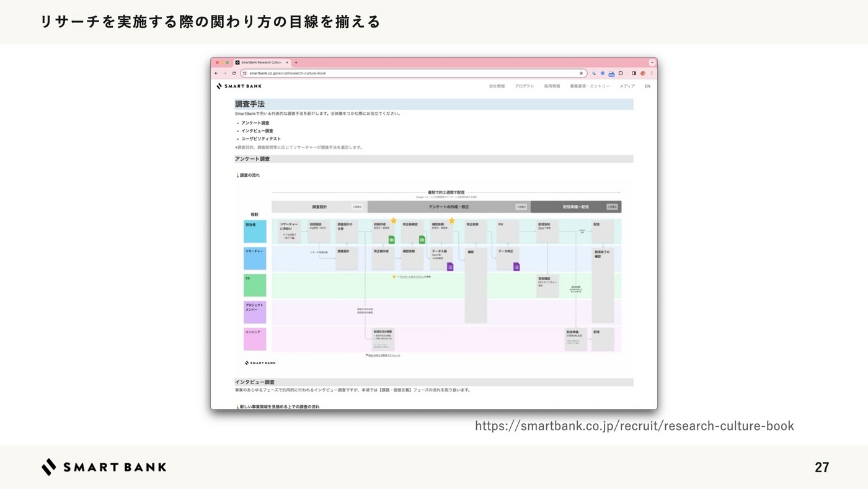Click the インタビュー調査 bullet item
The height and width of the screenshot is (489, 868).
(257, 131)
